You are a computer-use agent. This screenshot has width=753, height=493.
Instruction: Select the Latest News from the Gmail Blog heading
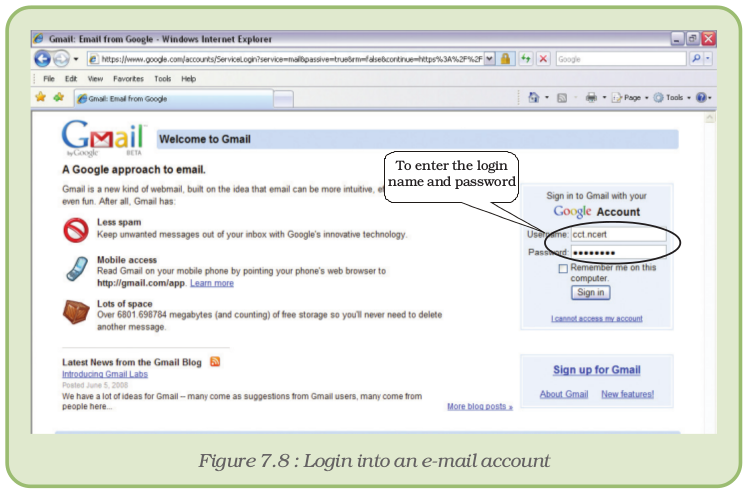(x=132, y=362)
